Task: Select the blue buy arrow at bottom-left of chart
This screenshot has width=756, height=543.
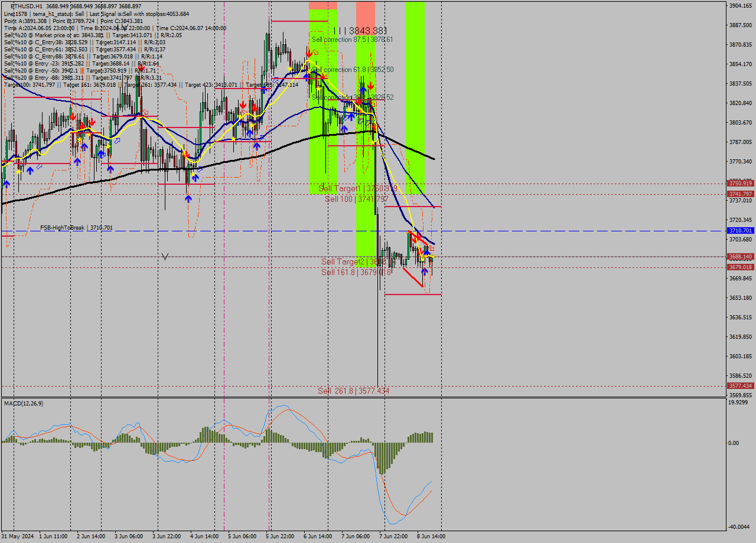Action: (x=6, y=184)
